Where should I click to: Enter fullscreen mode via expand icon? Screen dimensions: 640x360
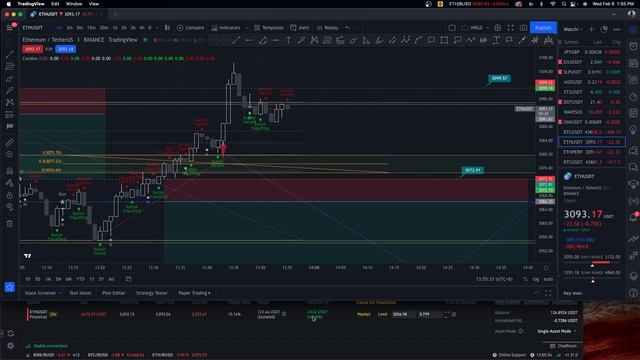[511, 28]
